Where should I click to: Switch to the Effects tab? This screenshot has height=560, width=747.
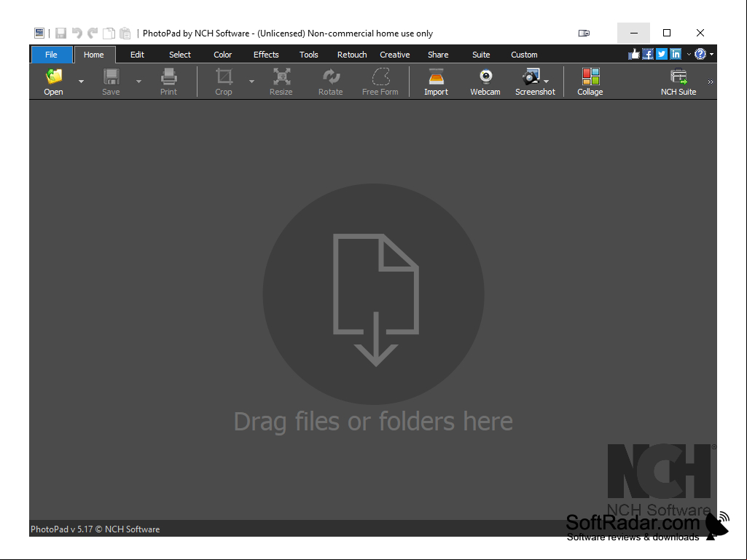click(x=266, y=55)
